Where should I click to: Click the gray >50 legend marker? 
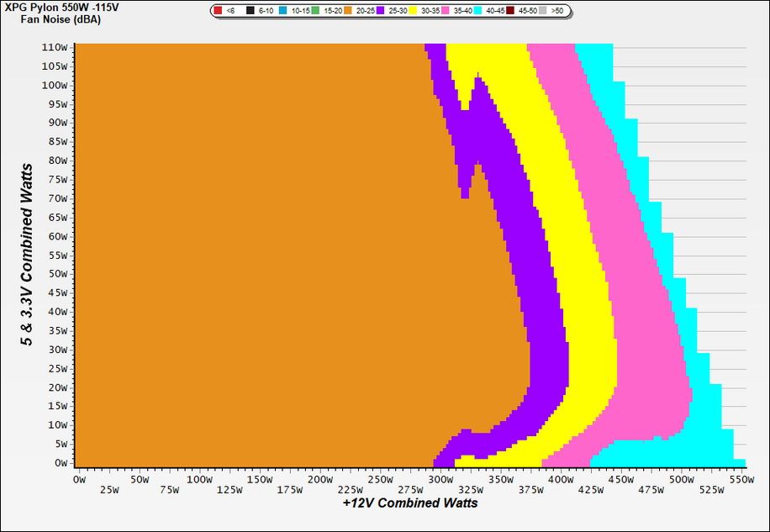(545, 10)
